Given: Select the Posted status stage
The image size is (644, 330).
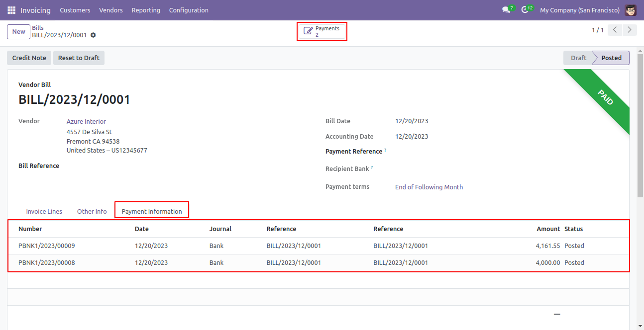Looking at the screenshot, I should [x=611, y=58].
